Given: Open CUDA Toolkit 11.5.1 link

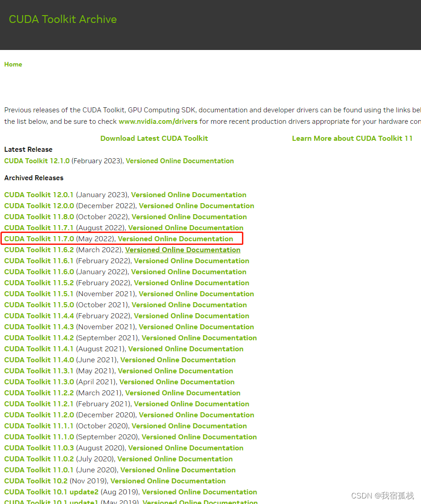Looking at the screenshot, I should 39,294.
